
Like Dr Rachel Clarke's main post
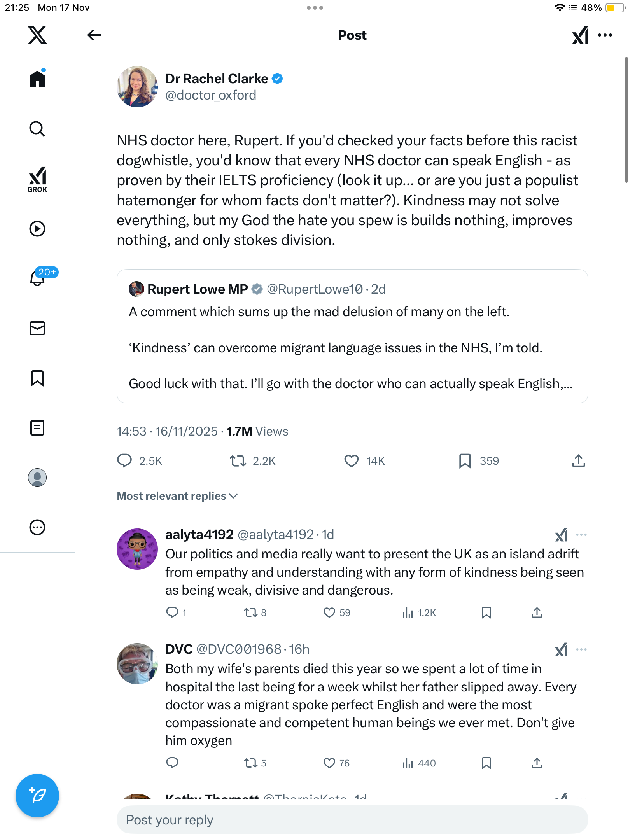352,461
